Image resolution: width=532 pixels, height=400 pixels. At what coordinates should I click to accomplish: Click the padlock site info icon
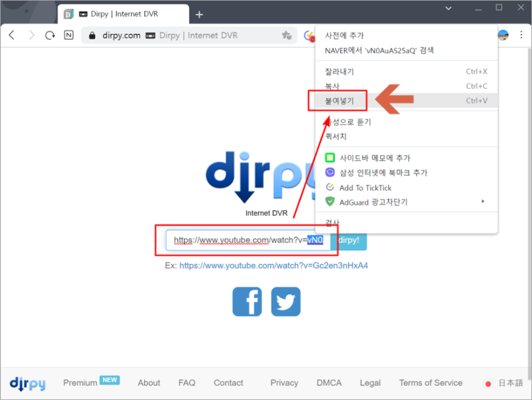(92, 35)
